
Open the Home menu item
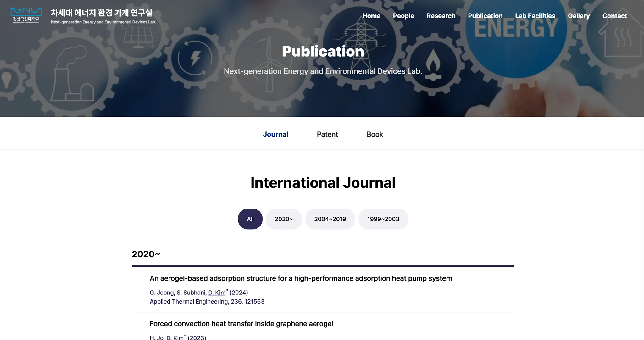[x=371, y=16]
